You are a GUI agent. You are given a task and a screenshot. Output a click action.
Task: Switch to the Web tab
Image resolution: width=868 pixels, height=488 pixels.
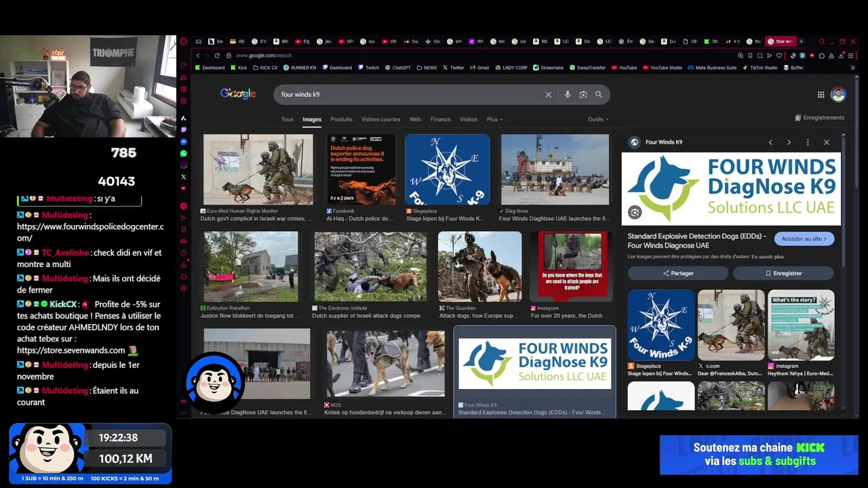(415, 119)
